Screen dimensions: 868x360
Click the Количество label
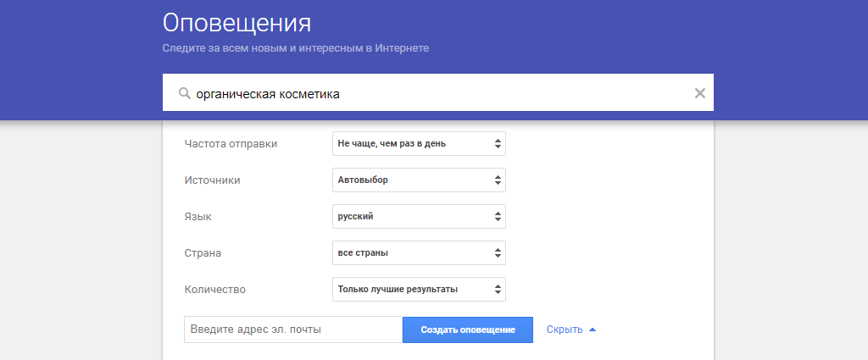pyautogui.click(x=214, y=290)
